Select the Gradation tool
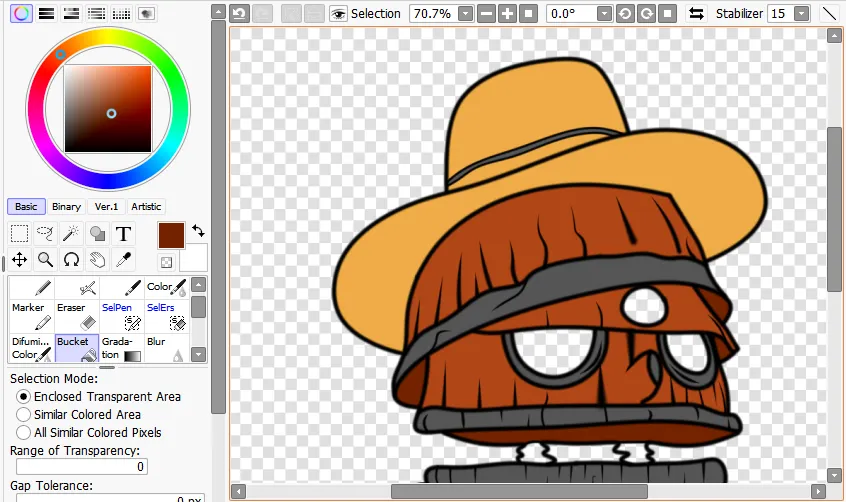 click(122, 348)
